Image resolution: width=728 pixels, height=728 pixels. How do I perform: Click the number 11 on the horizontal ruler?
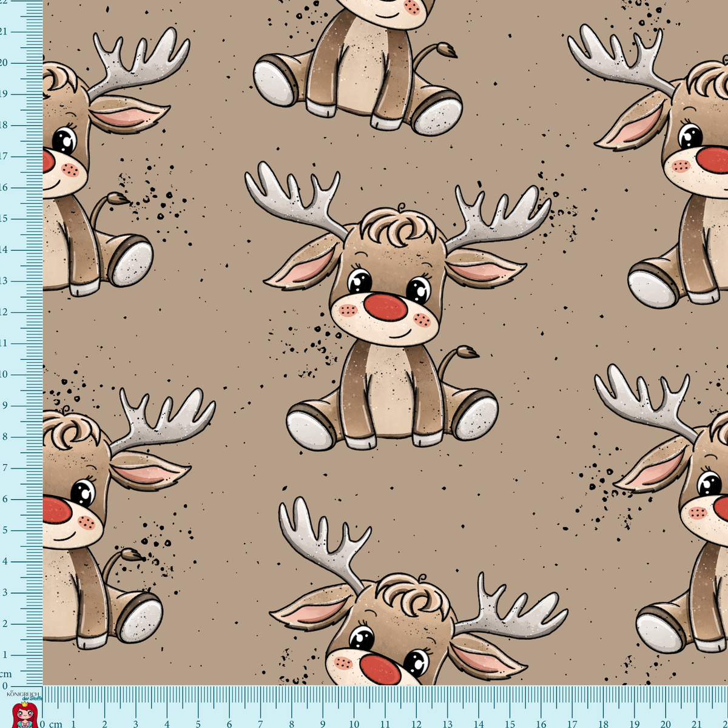(385, 724)
